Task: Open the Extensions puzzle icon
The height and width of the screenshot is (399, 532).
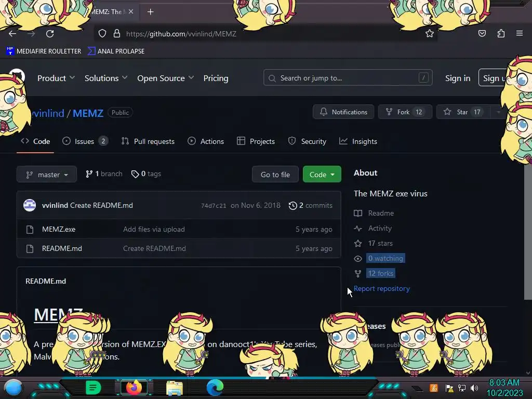Action: click(501, 34)
